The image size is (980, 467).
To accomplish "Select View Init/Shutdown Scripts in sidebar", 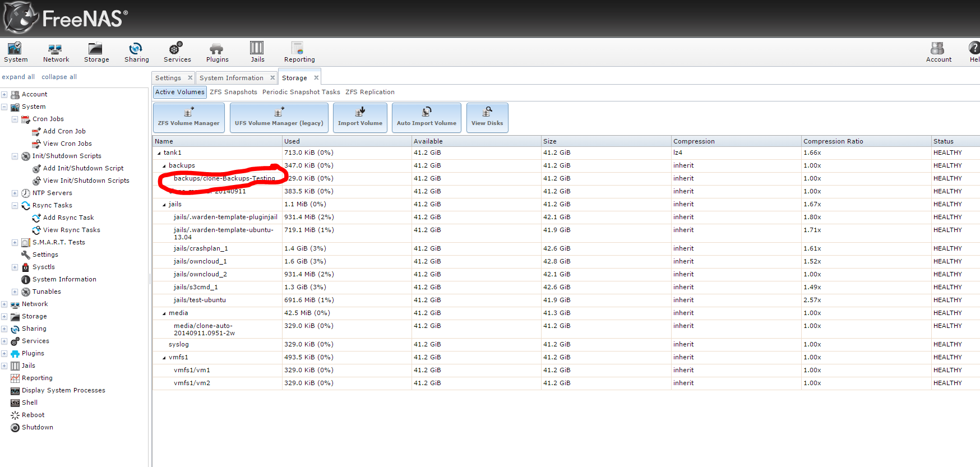I will click(86, 181).
